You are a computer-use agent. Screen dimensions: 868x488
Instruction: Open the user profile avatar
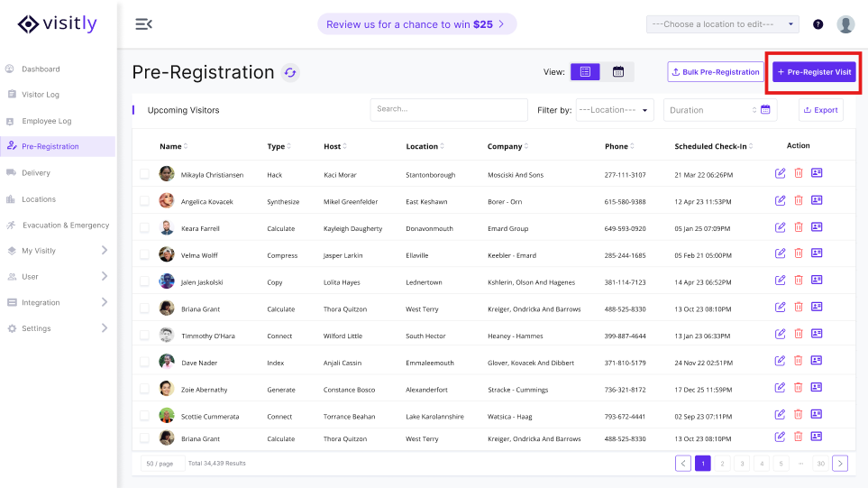pyautogui.click(x=845, y=24)
